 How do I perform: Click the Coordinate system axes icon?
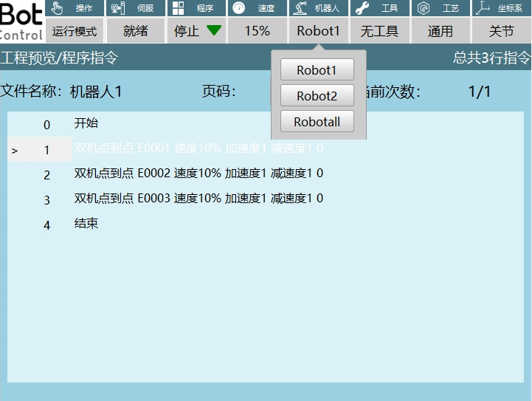[483, 8]
